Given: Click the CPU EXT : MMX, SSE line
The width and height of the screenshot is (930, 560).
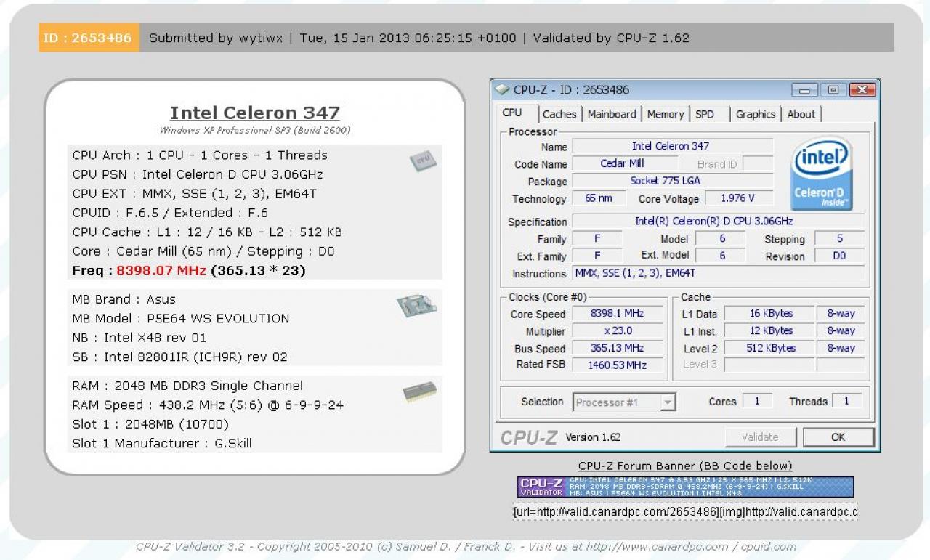Looking at the screenshot, I should (x=195, y=194).
